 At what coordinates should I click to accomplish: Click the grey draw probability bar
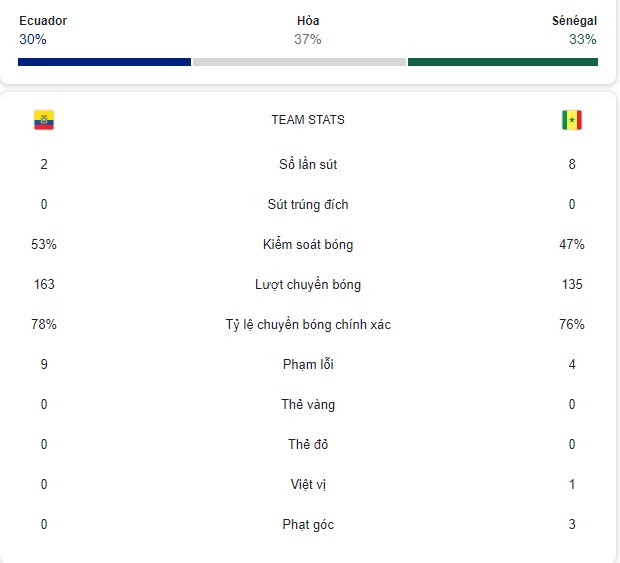coord(300,62)
